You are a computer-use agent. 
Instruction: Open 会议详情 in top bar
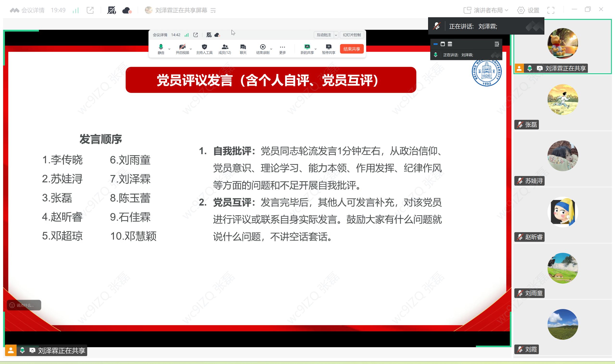[32, 10]
